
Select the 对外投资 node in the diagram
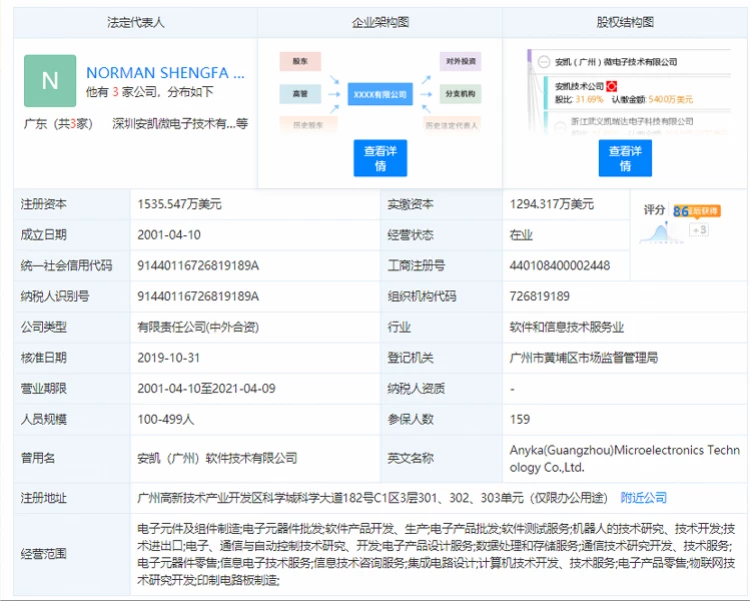pos(460,62)
